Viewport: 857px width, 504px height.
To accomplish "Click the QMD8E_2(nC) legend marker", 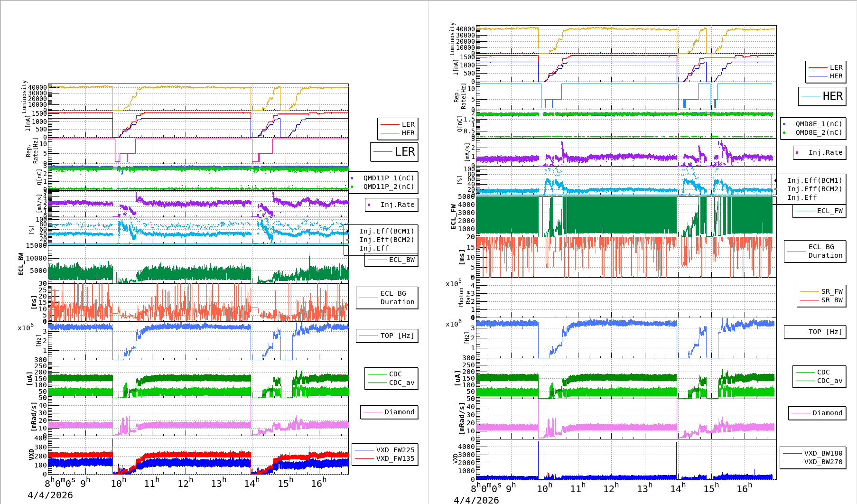I will 784,133.
